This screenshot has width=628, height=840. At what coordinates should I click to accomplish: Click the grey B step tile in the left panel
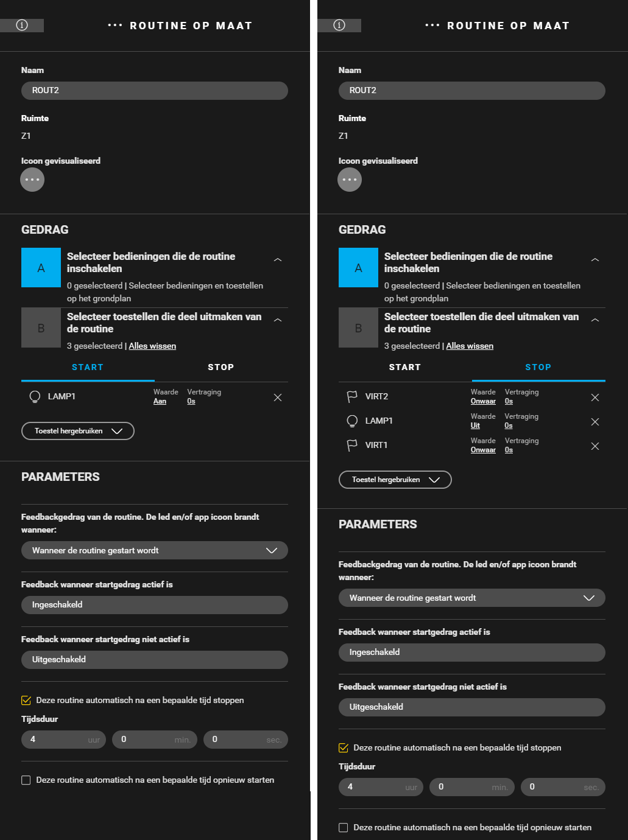pos(41,327)
